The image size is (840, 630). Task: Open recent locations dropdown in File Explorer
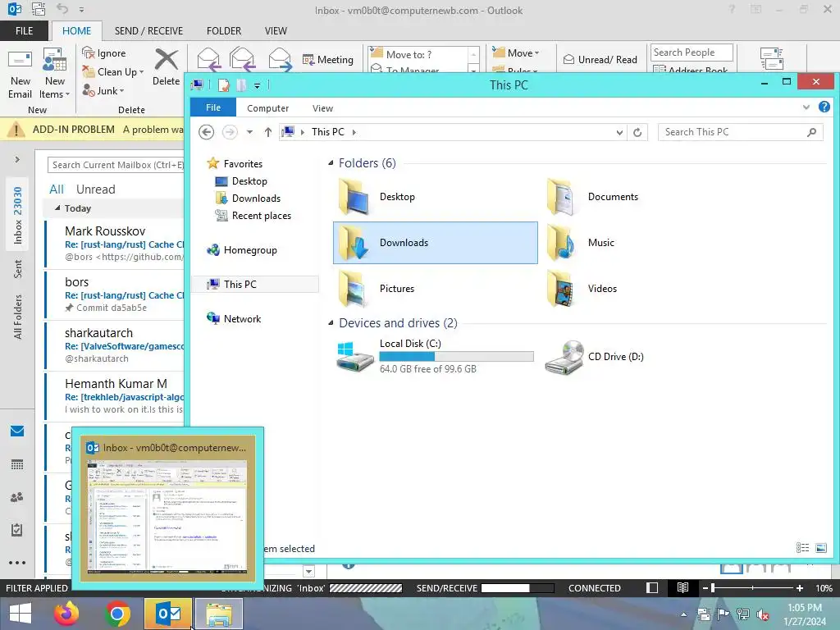pyautogui.click(x=249, y=132)
